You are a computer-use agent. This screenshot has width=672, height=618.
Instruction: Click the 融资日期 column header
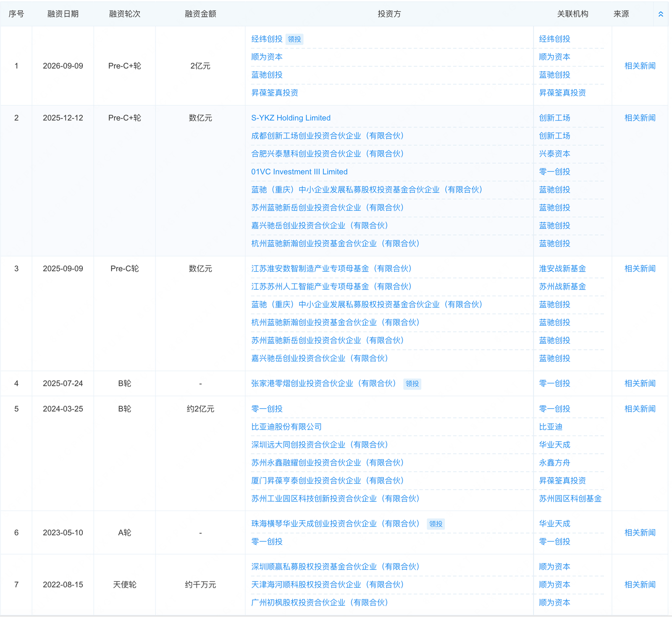pyautogui.click(x=63, y=14)
